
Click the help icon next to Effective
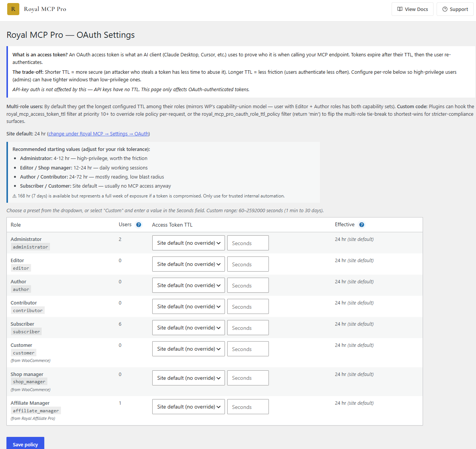pyautogui.click(x=362, y=225)
